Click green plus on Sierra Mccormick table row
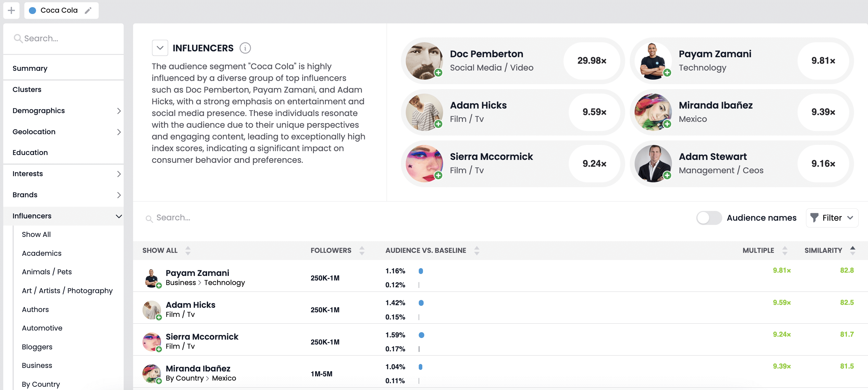The width and height of the screenshot is (868, 390). click(159, 349)
